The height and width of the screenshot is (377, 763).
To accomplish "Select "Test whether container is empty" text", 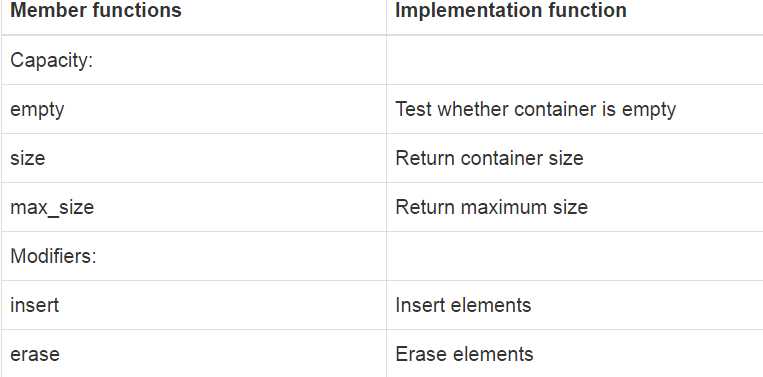I will pos(535,109).
